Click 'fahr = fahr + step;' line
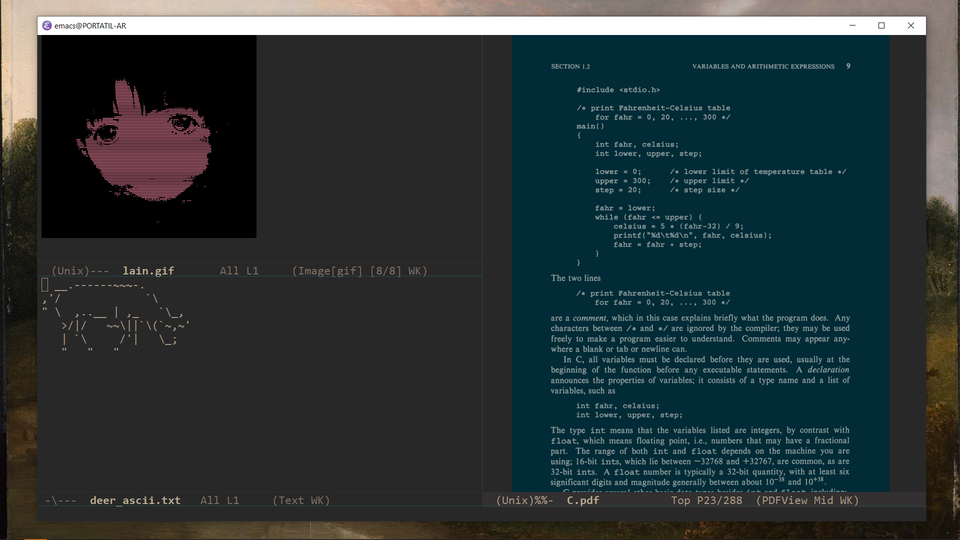Viewport: 960px width, 540px height. (x=658, y=244)
